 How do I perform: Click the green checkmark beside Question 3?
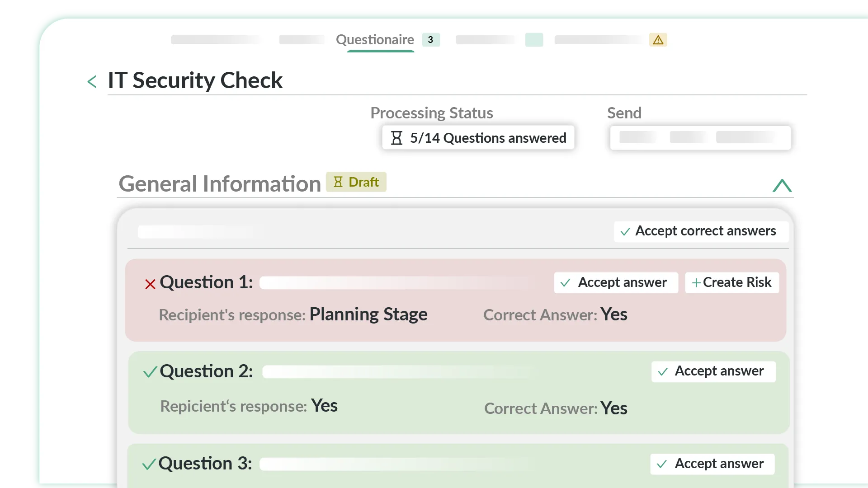tap(149, 464)
